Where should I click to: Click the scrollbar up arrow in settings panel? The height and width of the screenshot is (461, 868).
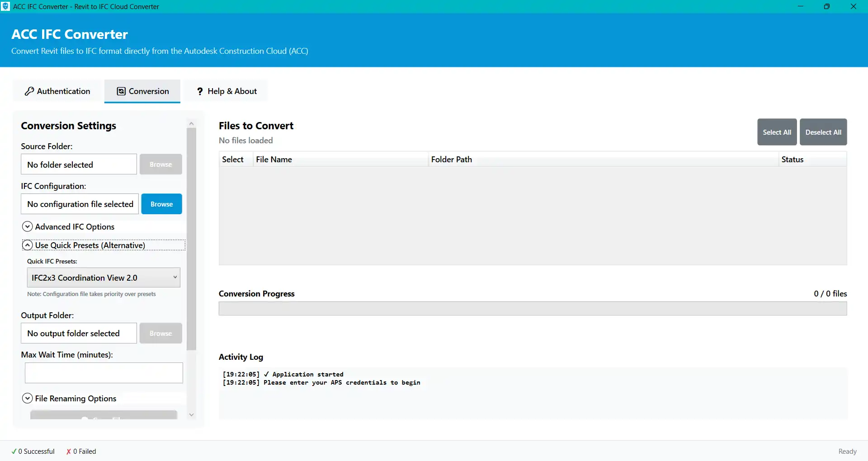(191, 123)
